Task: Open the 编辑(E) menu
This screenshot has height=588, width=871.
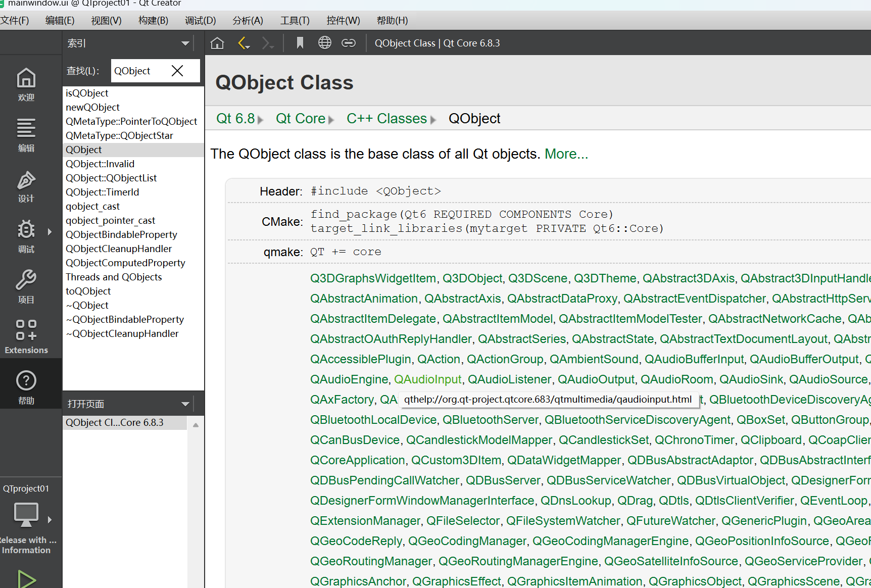Action: (60, 21)
